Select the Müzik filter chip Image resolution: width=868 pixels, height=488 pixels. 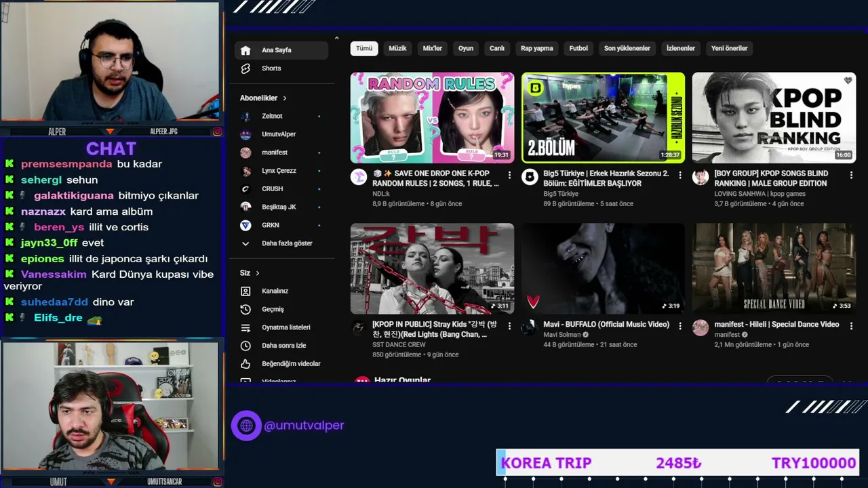coord(397,48)
